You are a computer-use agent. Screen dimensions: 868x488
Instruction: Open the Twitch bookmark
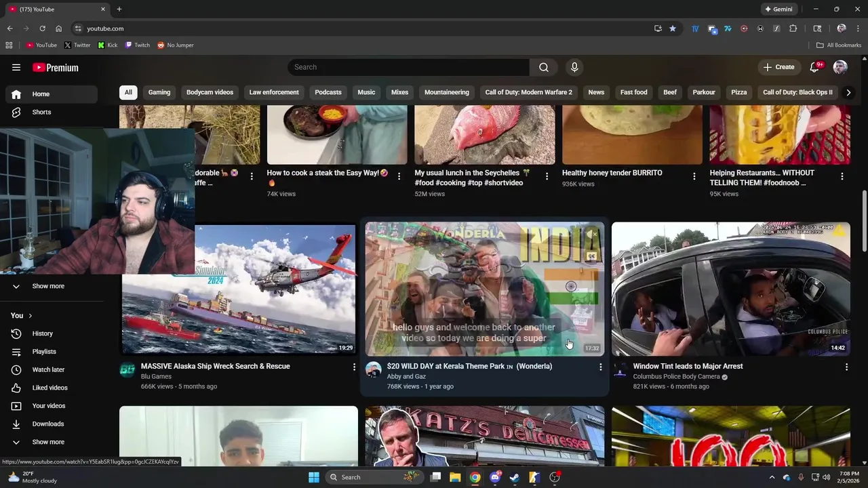click(x=138, y=45)
